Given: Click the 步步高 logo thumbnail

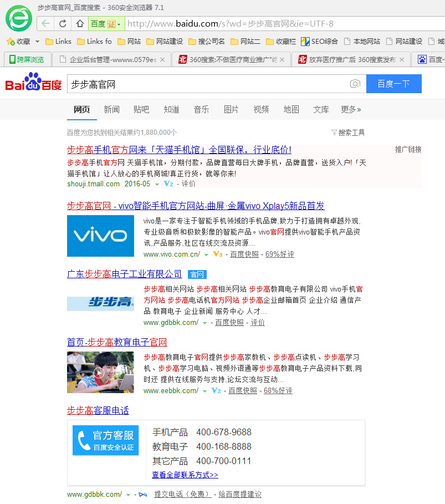Looking at the screenshot, I should tap(100, 303).
